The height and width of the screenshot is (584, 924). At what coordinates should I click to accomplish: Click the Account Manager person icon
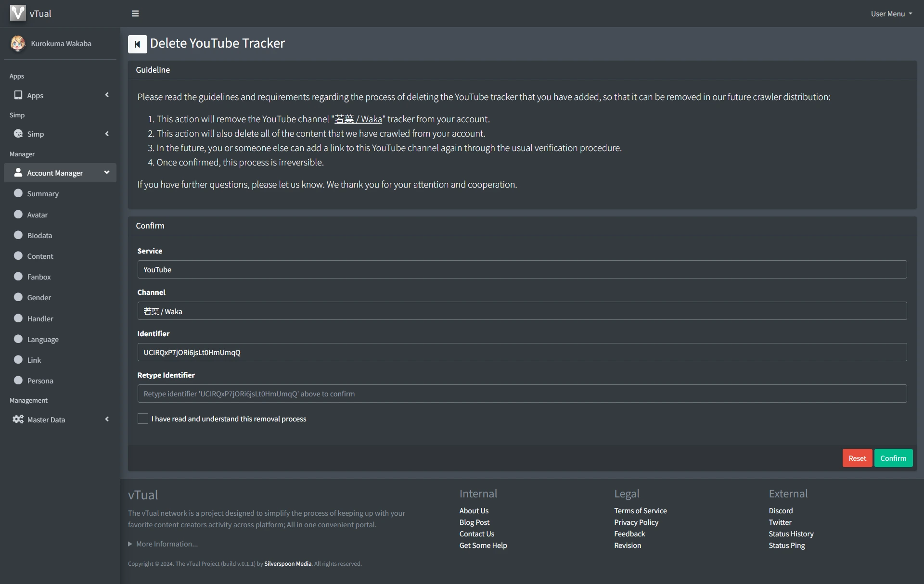click(18, 173)
